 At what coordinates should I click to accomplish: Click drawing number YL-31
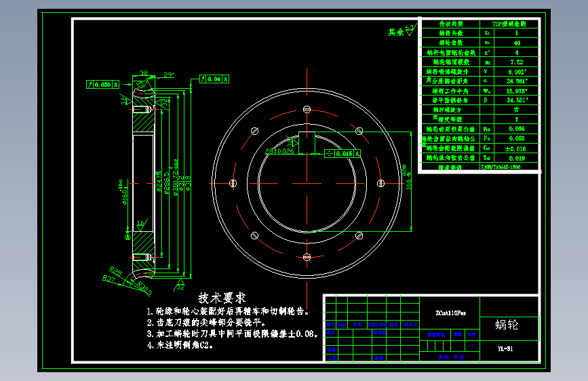(505, 348)
